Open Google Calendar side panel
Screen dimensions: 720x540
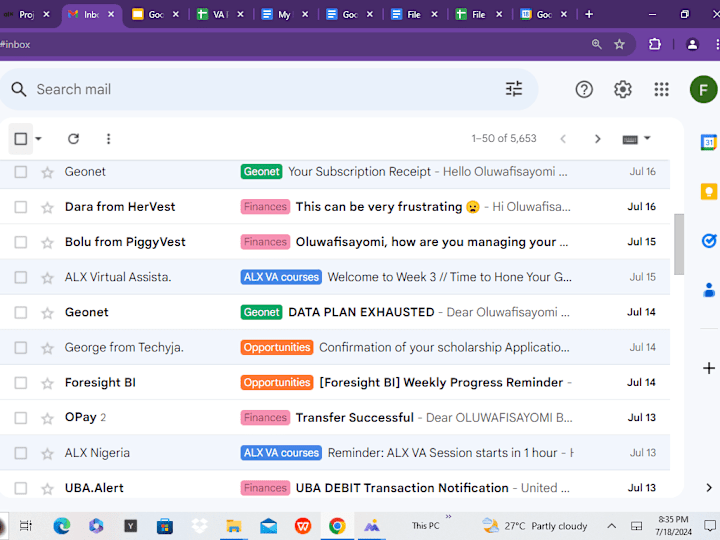(x=709, y=142)
